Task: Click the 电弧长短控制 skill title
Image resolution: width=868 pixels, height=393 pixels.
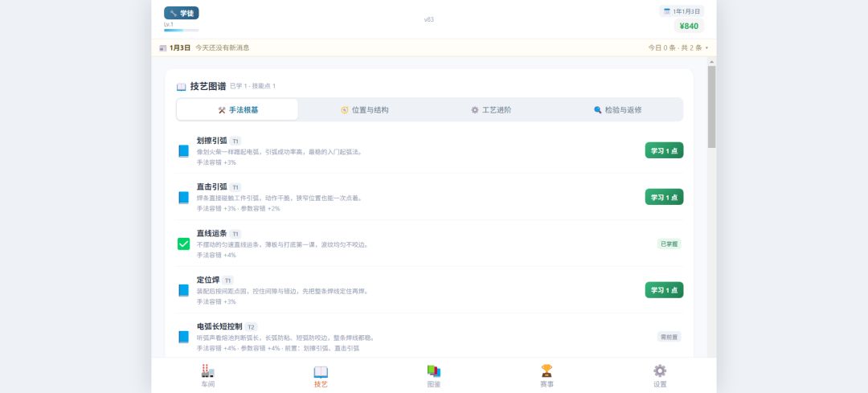Action: (x=219, y=326)
